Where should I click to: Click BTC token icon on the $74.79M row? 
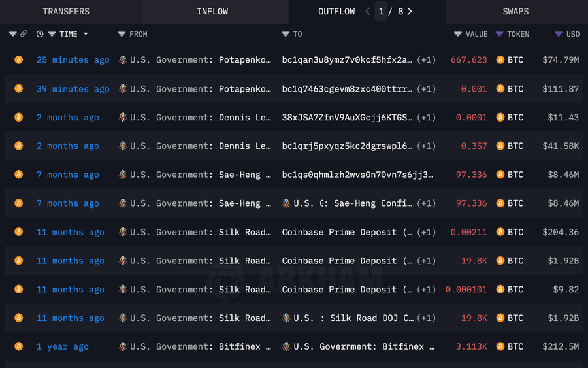point(500,59)
